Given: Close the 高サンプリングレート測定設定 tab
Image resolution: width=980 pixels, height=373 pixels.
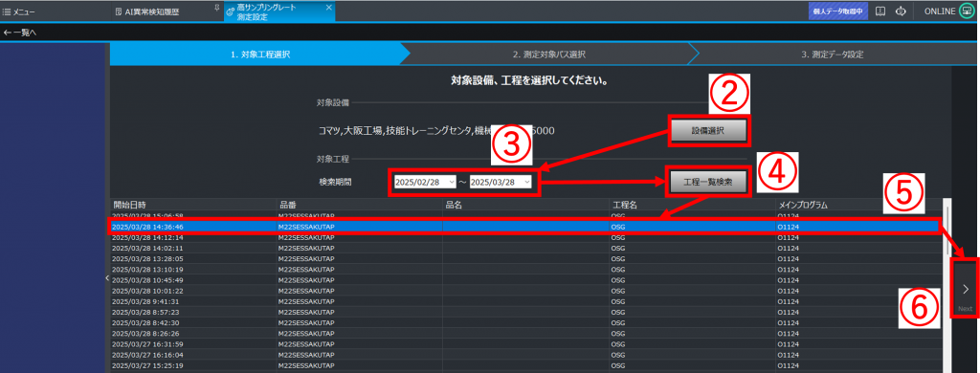Looking at the screenshot, I should (329, 8).
